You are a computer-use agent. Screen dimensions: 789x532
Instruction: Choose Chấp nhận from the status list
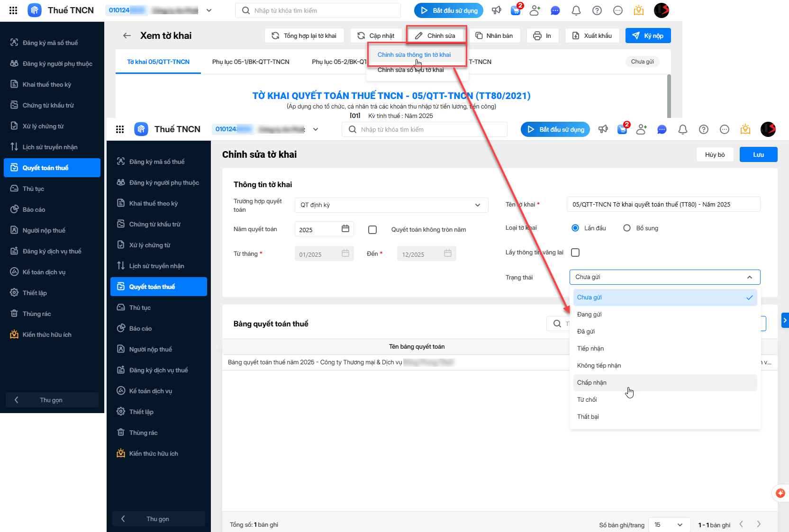click(592, 383)
